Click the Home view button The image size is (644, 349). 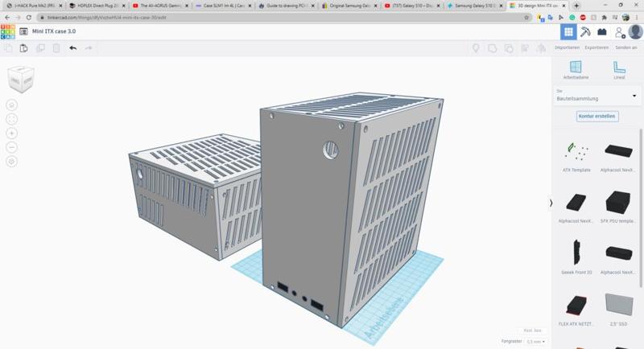point(11,105)
